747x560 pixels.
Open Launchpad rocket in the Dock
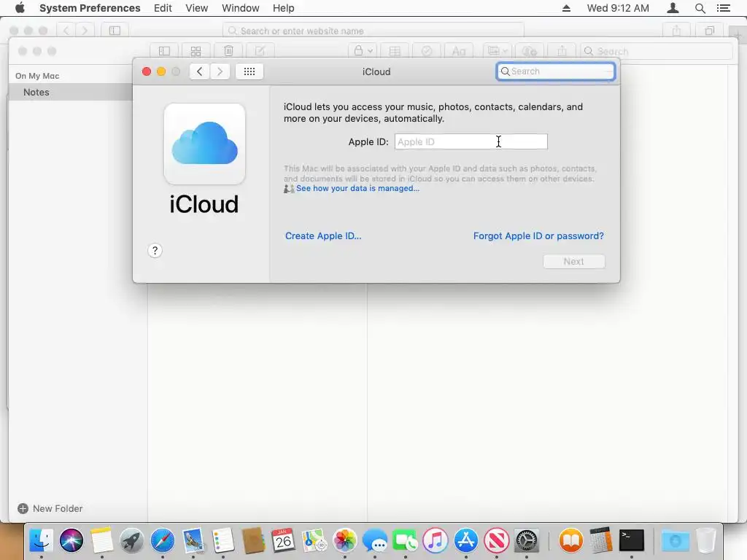[x=132, y=540]
